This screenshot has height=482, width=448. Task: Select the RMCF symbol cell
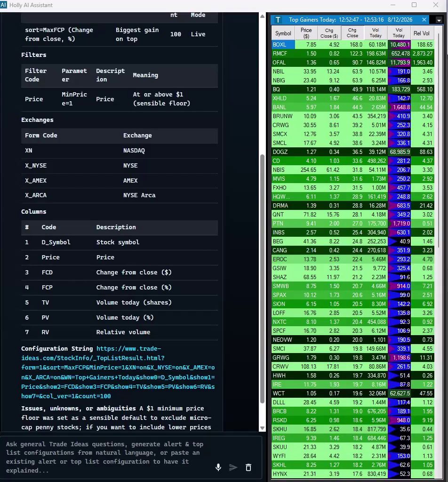283,54
